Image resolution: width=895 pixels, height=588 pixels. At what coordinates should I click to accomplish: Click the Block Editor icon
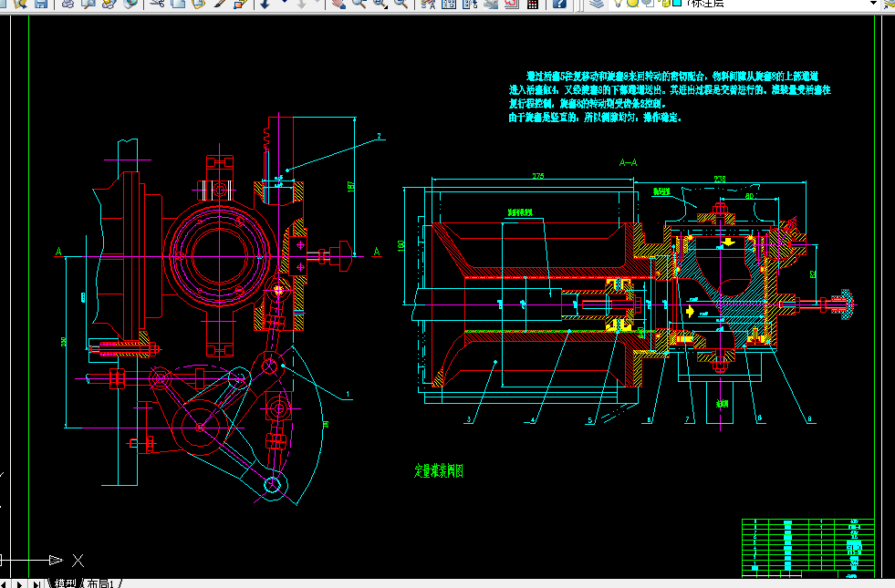tap(240, 4)
